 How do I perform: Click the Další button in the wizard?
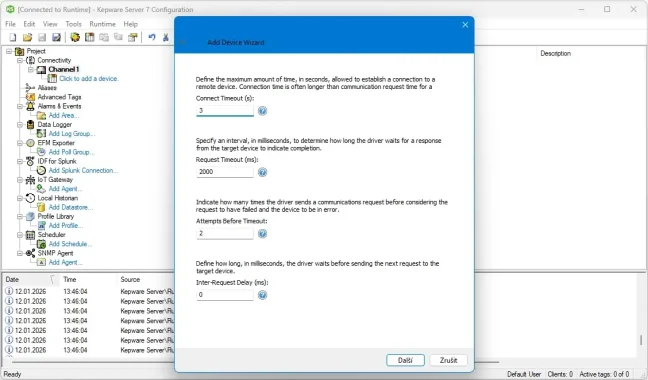[405, 360]
